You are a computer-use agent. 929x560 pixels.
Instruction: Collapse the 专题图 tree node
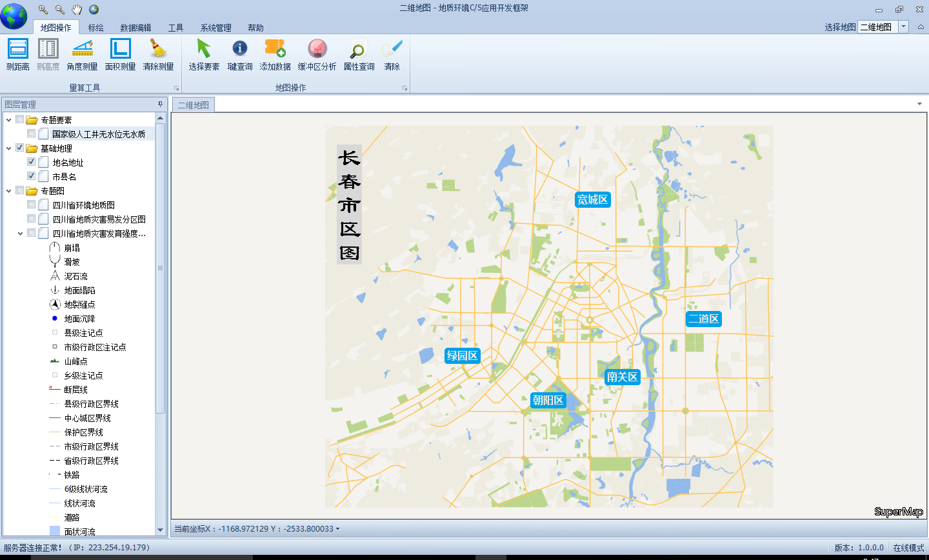[x=8, y=191]
